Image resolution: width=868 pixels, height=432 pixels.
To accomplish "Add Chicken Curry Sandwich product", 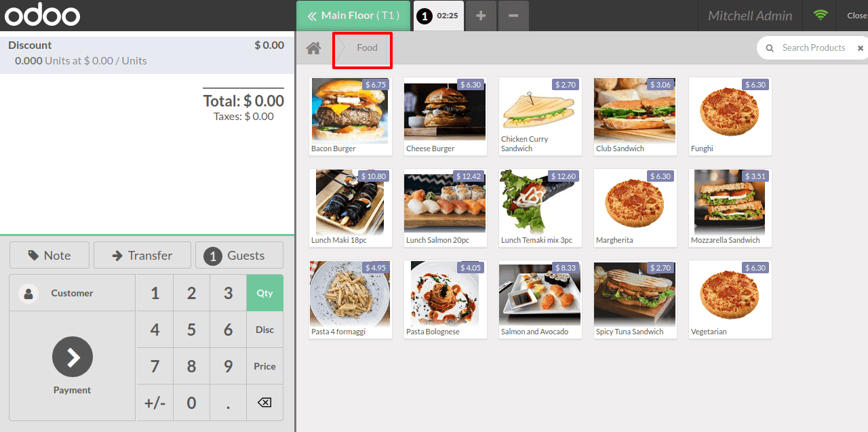I will coord(540,117).
